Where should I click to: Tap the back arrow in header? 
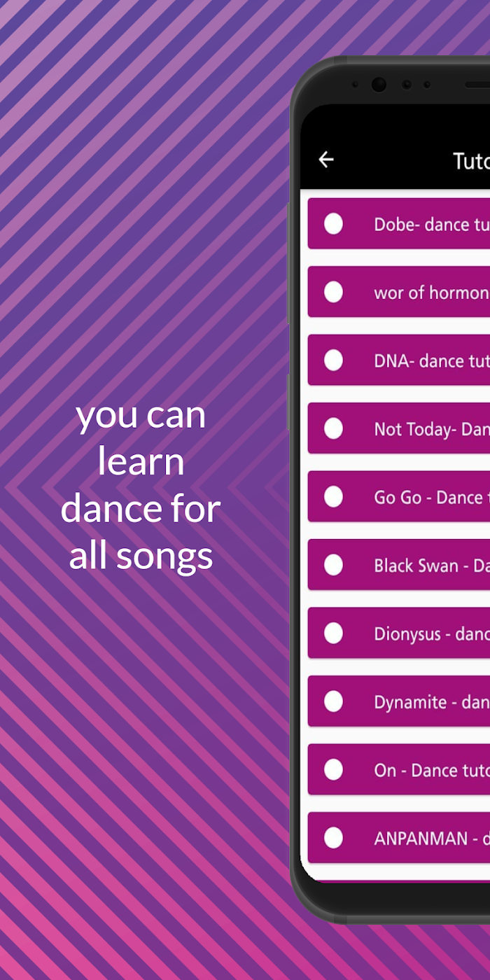click(326, 160)
